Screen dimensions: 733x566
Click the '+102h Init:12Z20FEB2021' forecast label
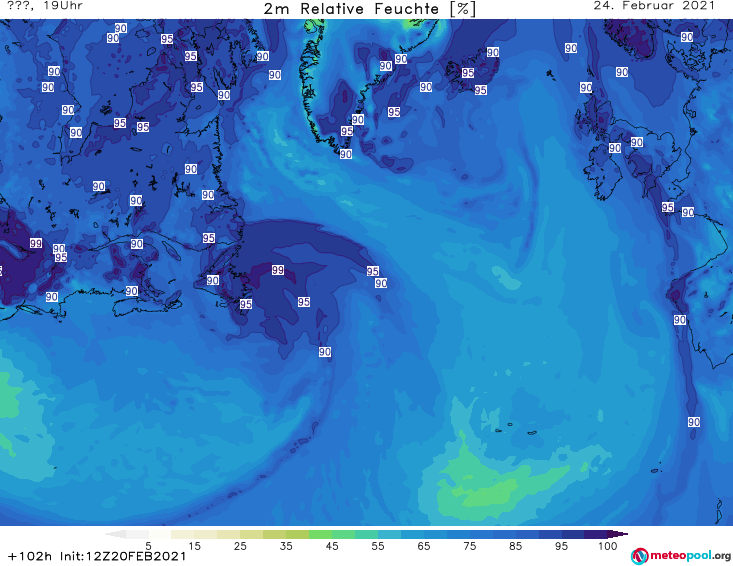click(x=97, y=556)
